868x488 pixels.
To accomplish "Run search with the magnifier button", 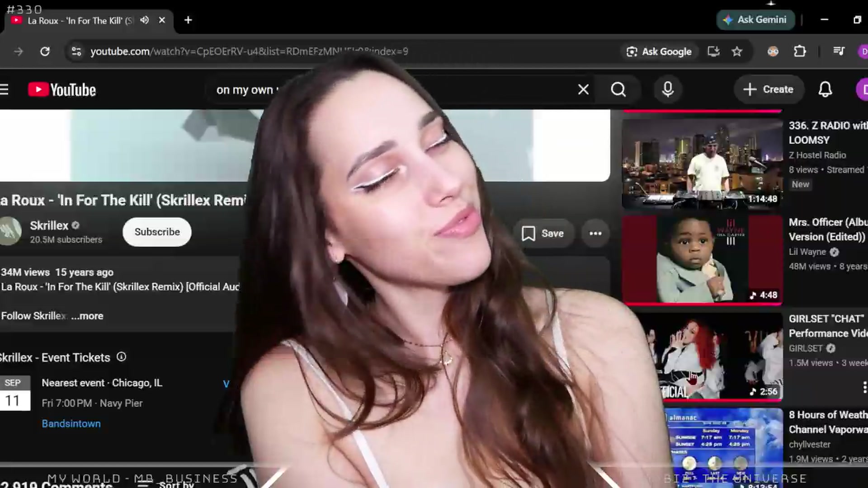I will (618, 89).
